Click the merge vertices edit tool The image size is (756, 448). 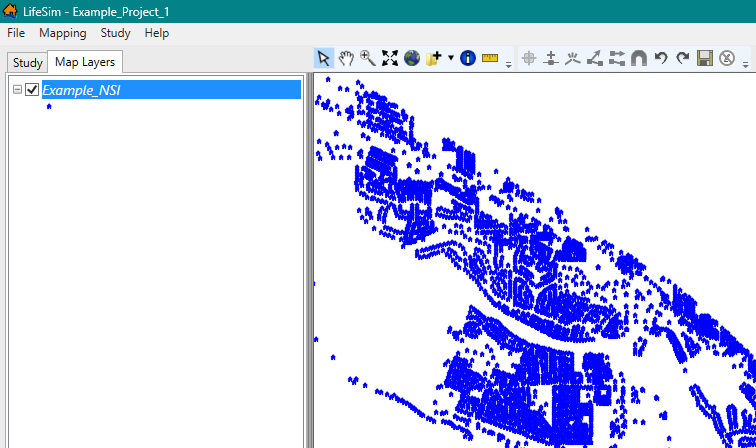tap(573, 58)
